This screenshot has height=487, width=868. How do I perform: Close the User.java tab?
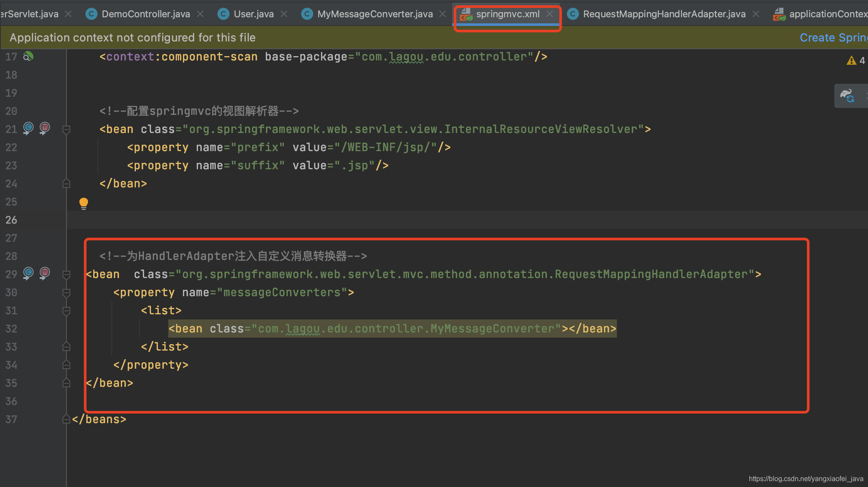[284, 14]
